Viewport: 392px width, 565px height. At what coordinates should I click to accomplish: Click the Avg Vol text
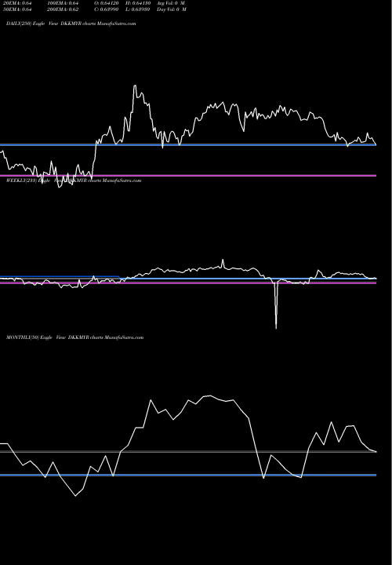tap(171, 3)
